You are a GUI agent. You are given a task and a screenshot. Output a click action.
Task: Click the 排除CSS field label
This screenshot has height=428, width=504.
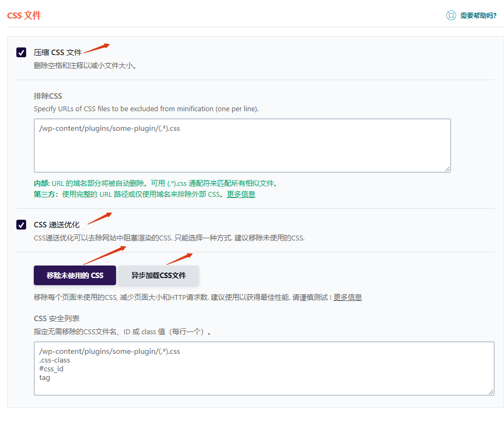pyautogui.click(x=48, y=96)
